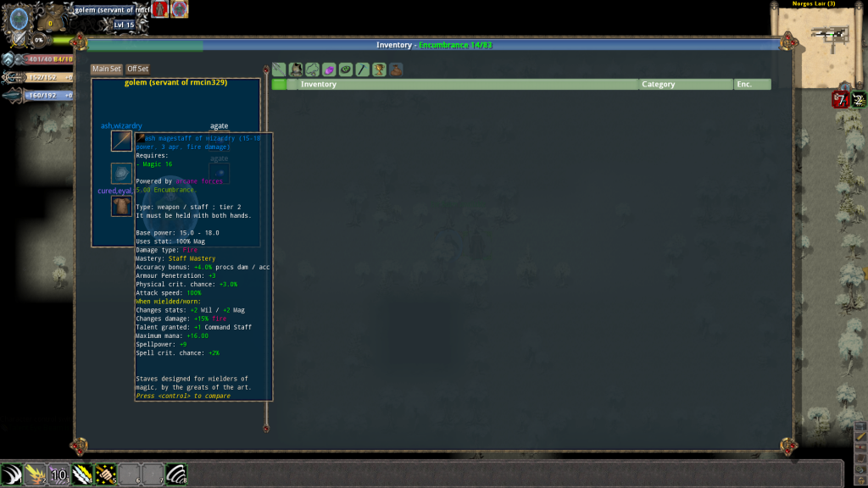Image resolution: width=868 pixels, height=488 pixels.
Task: Select the ash magestaff equipment slot
Action: [121, 141]
